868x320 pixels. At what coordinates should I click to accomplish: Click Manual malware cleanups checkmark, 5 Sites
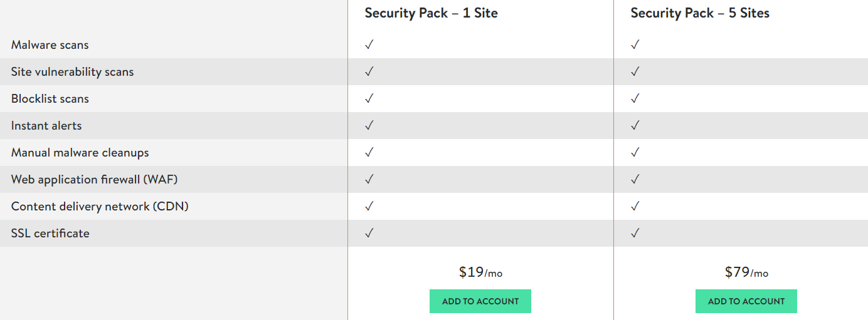(635, 152)
